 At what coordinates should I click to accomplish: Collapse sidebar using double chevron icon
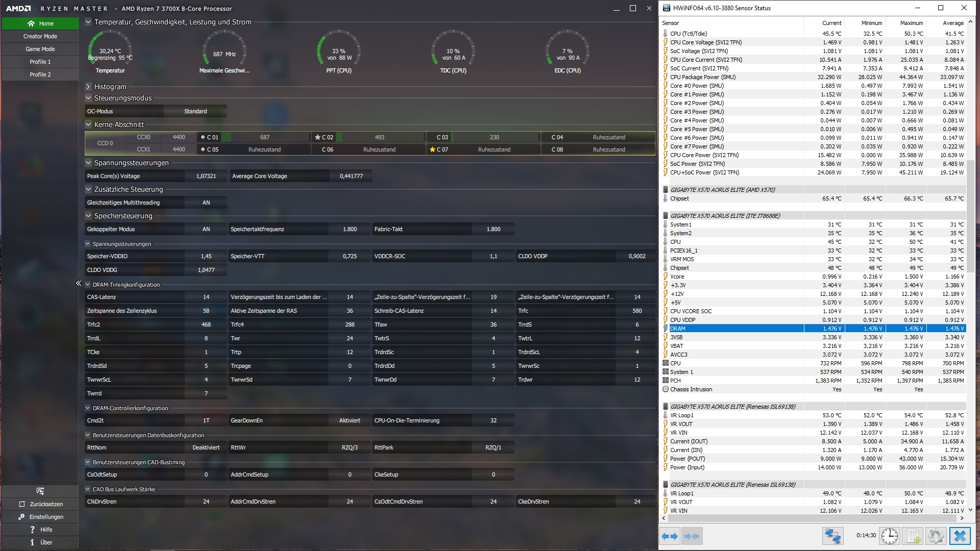[79, 283]
